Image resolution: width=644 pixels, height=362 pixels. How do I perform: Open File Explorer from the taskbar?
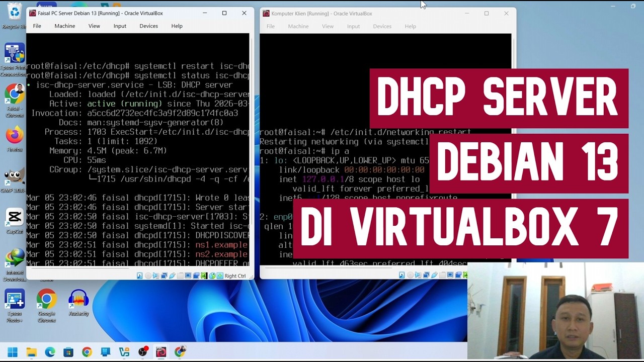coord(31,352)
